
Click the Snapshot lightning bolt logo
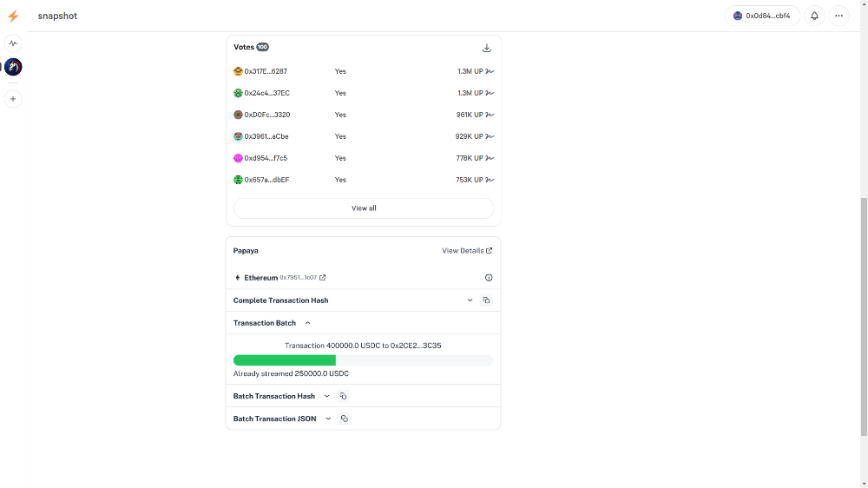pyautogui.click(x=13, y=16)
